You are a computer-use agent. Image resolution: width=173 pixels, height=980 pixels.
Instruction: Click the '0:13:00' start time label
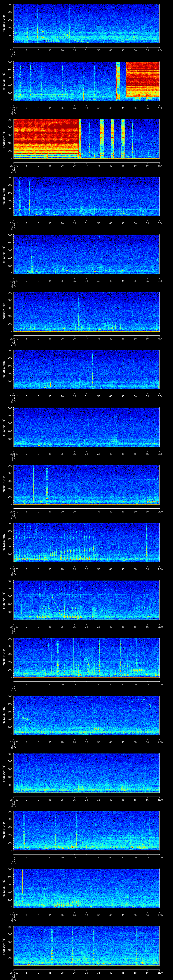pyautogui.click(x=14, y=742)
